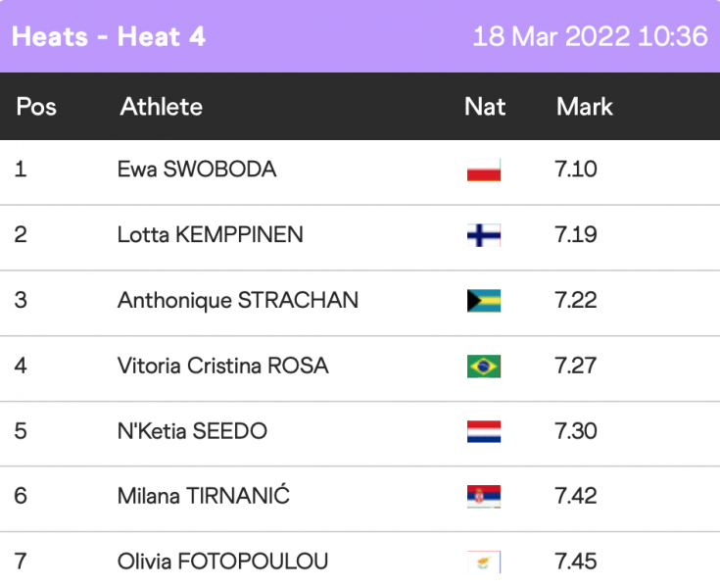This screenshot has width=720, height=588.
Task: Click the Nat column header
Action: tap(485, 106)
